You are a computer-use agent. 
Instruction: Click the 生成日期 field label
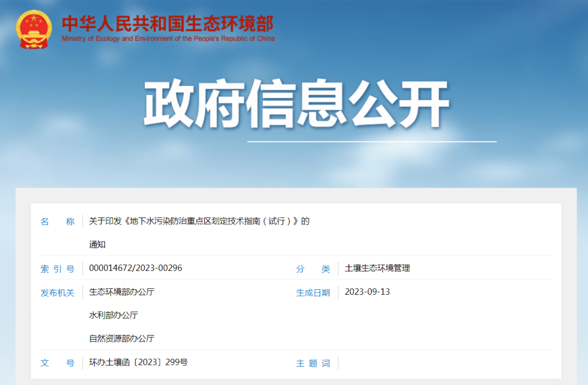[x=313, y=293]
